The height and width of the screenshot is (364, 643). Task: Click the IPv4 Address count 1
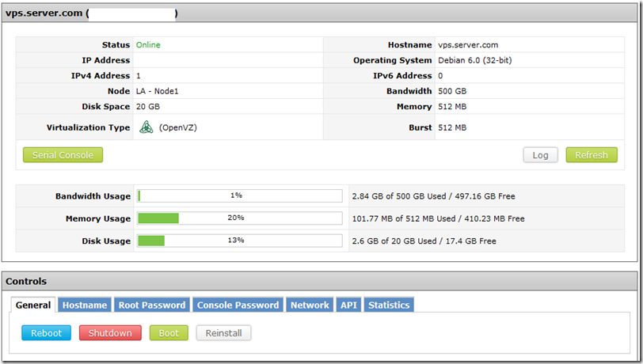[x=139, y=76]
